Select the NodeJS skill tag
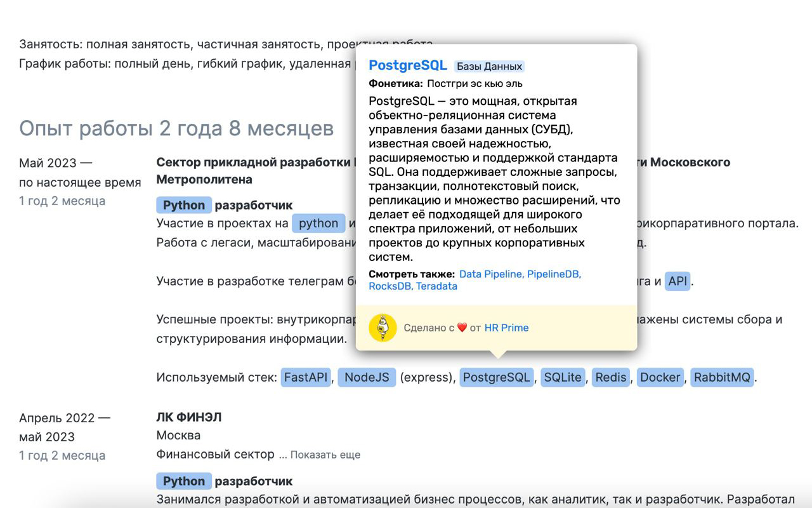This screenshot has width=812, height=508. coord(367,377)
